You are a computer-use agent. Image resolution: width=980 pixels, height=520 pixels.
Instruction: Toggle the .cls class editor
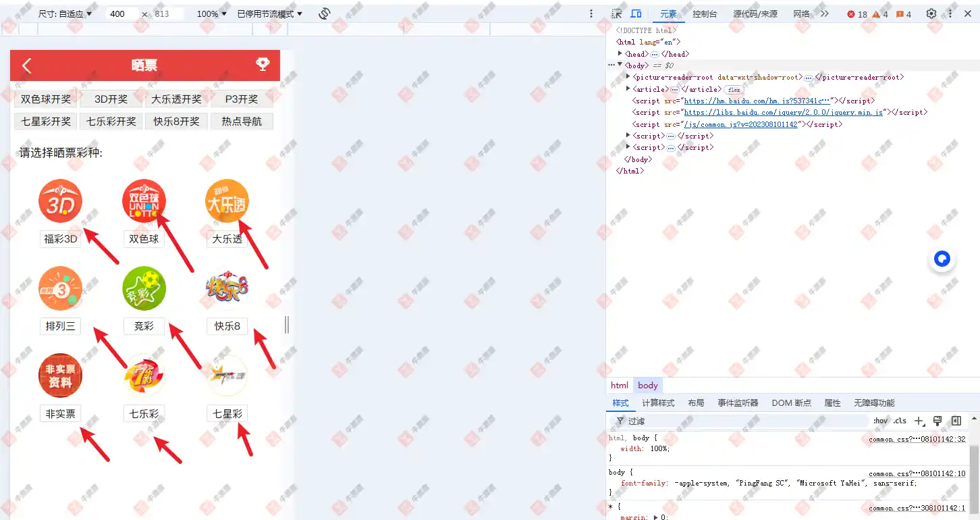point(900,421)
